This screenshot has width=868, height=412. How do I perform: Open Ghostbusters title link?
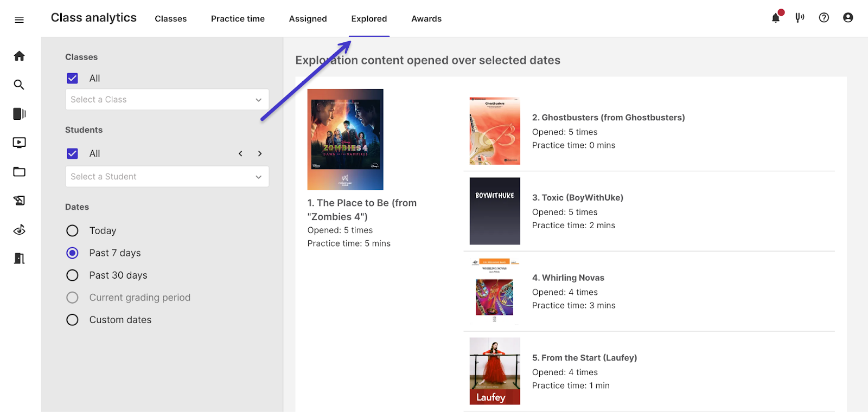[608, 118]
